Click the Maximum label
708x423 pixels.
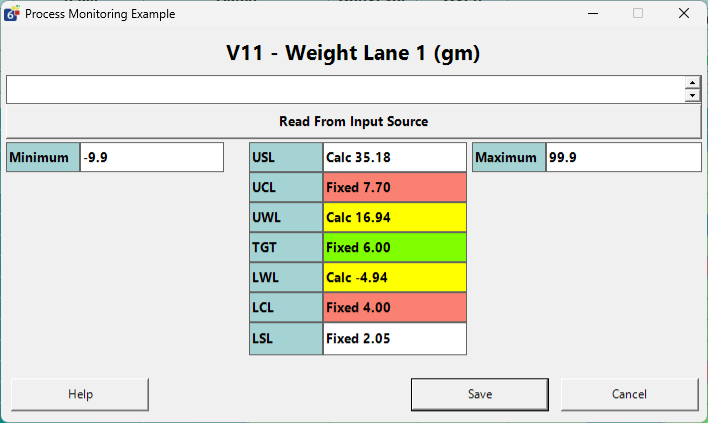coord(509,157)
